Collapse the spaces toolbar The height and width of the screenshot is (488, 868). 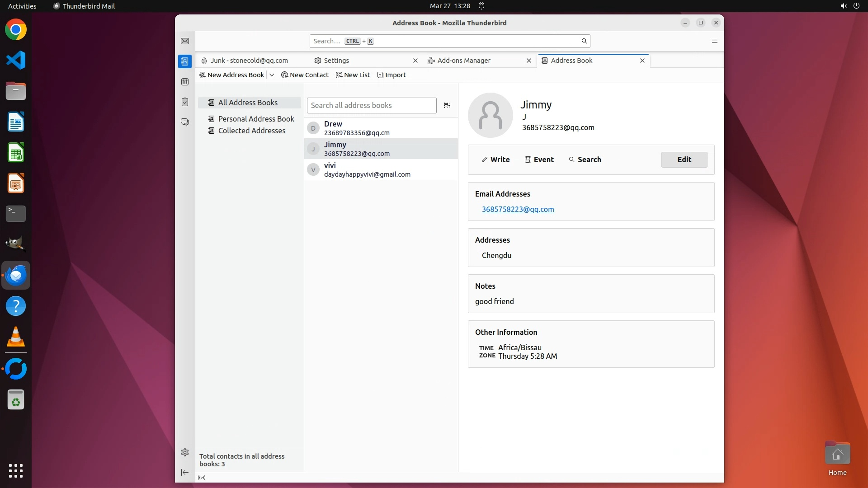click(185, 472)
